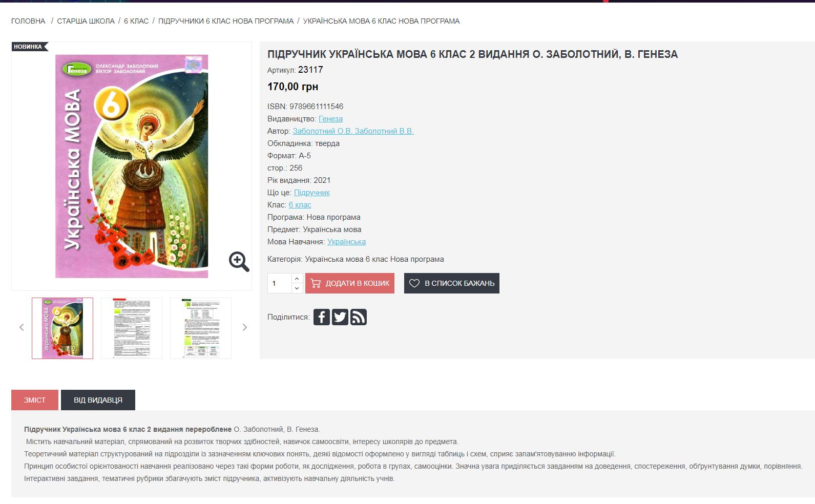Increase the quantity with the up stepper
This screenshot has width=815, height=504.
coord(297,278)
